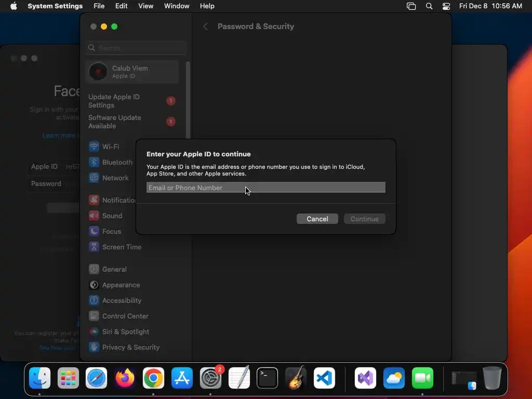Click the Email or Phone Number field
The width and height of the screenshot is (532, 399).
pos(265,188)
